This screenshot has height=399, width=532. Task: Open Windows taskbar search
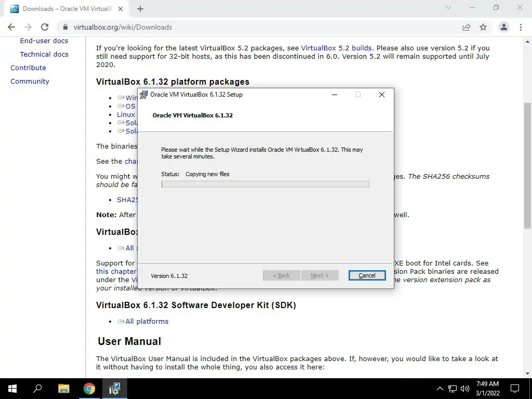(x=37, y=389)
